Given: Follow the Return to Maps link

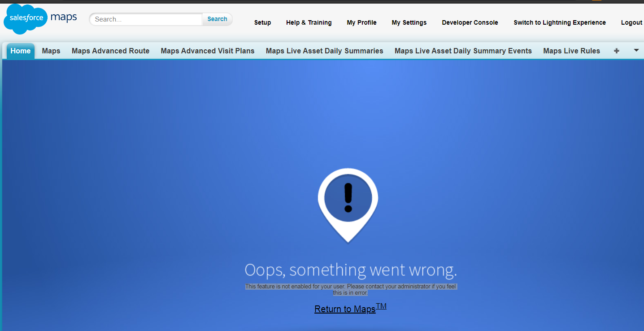Looking at the screenshot, I should click(x=350, y=308).
